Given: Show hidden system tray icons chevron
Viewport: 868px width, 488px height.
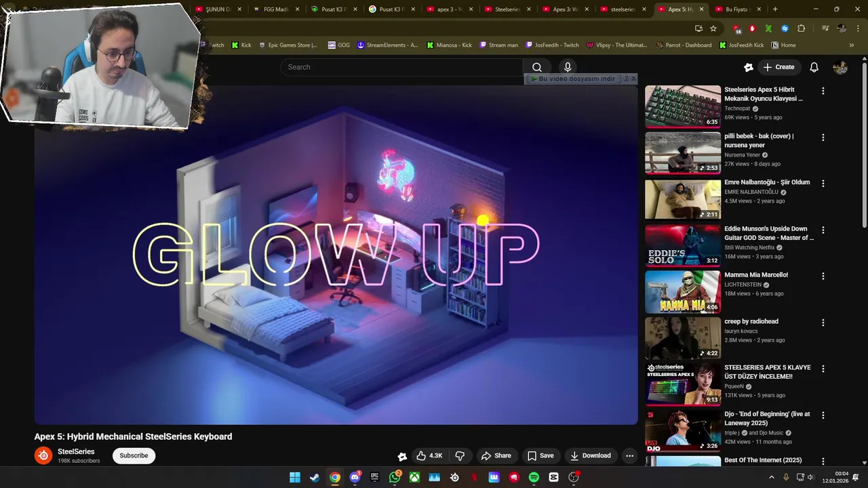Looking at the screenshot, I should point(771,477).
